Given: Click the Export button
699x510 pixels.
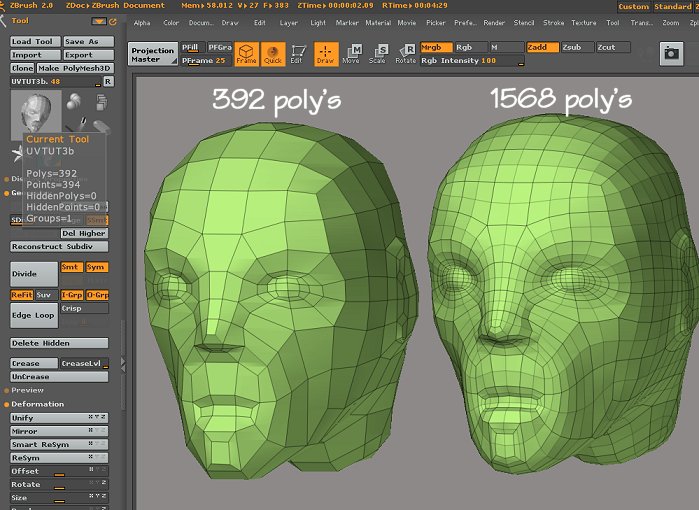Looking at the screenshot, I should 89,55.
